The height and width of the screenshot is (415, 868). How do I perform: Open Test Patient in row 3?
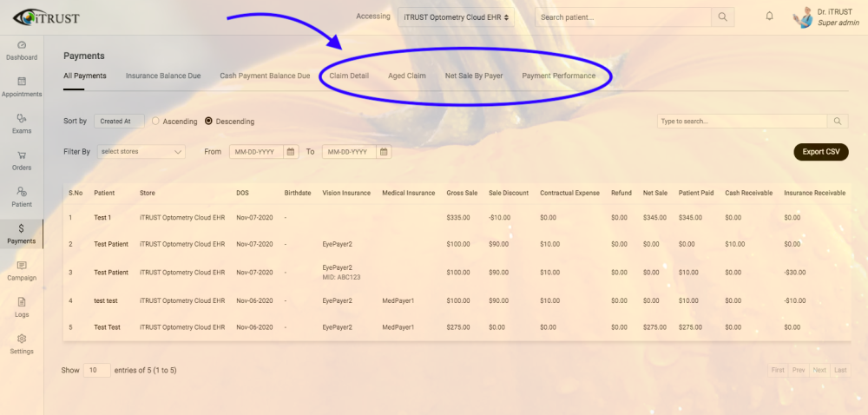coord(111,273)
